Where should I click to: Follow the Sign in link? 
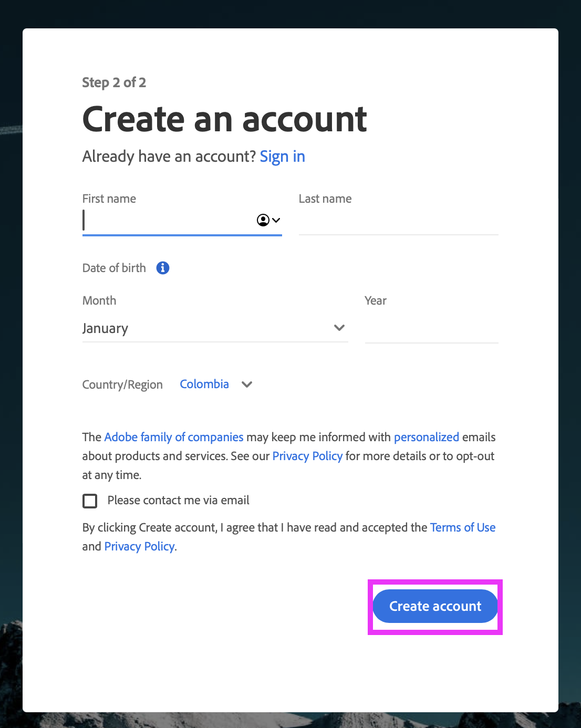(282, 157)
